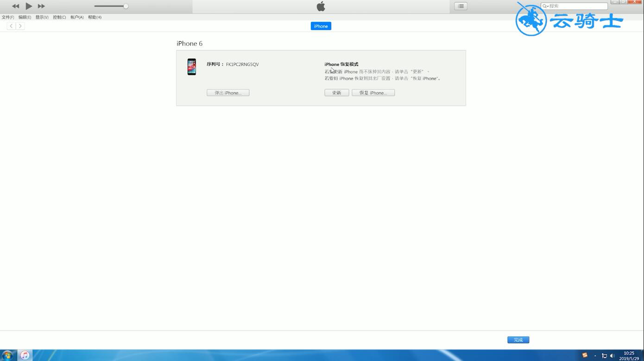Click the rewind (previous track) button

[16, 6]
